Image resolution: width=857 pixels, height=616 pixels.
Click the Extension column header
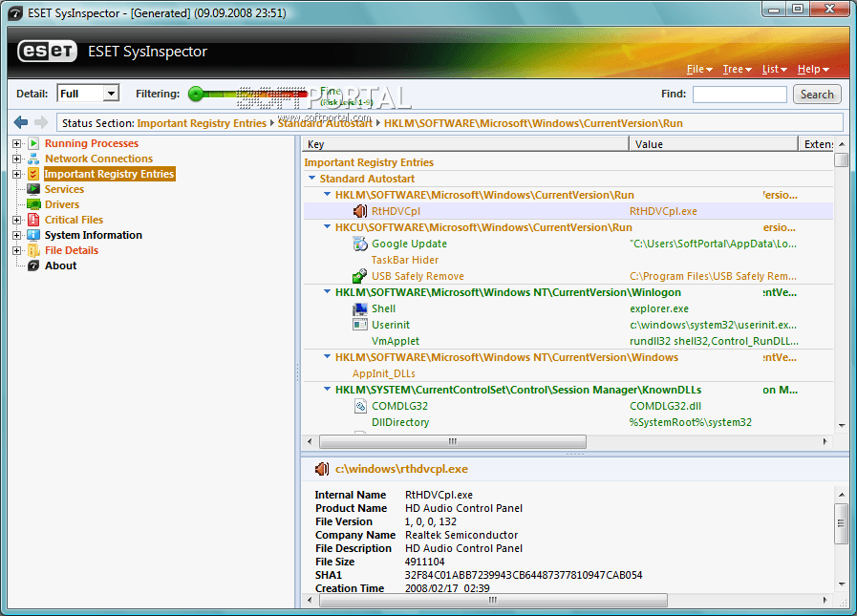816,144
